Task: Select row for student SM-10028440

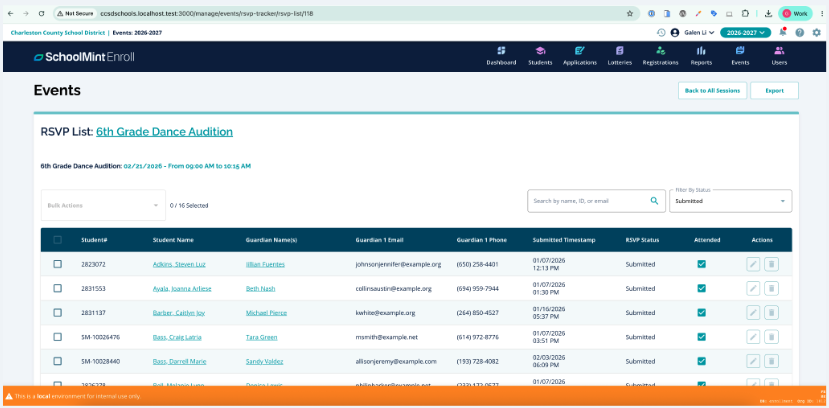Action: [58, 361]
